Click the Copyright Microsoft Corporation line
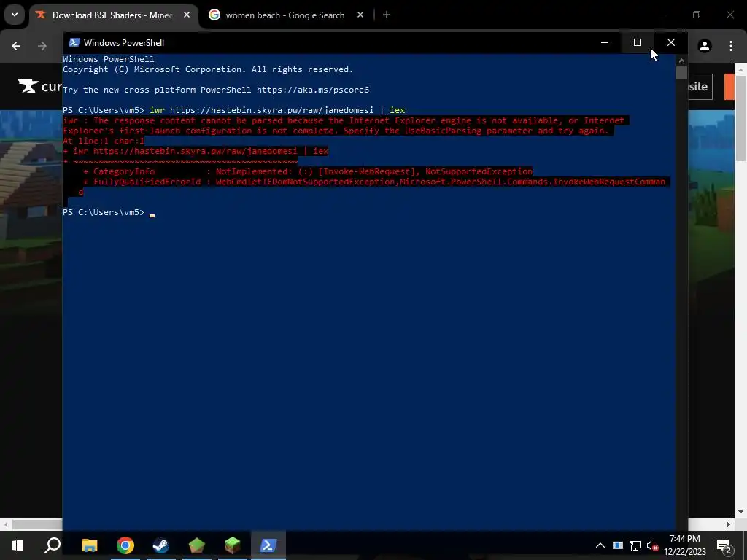 (x=208, y=69)
